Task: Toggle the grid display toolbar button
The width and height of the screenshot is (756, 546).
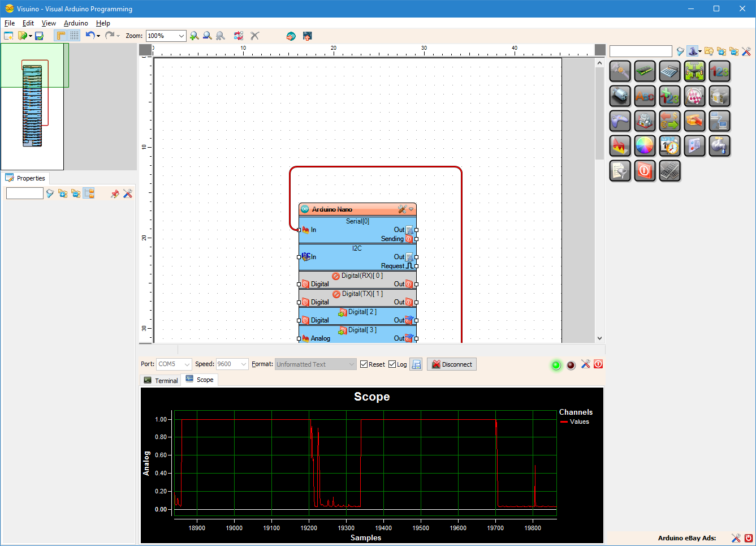Action: (x=74, y=35)
